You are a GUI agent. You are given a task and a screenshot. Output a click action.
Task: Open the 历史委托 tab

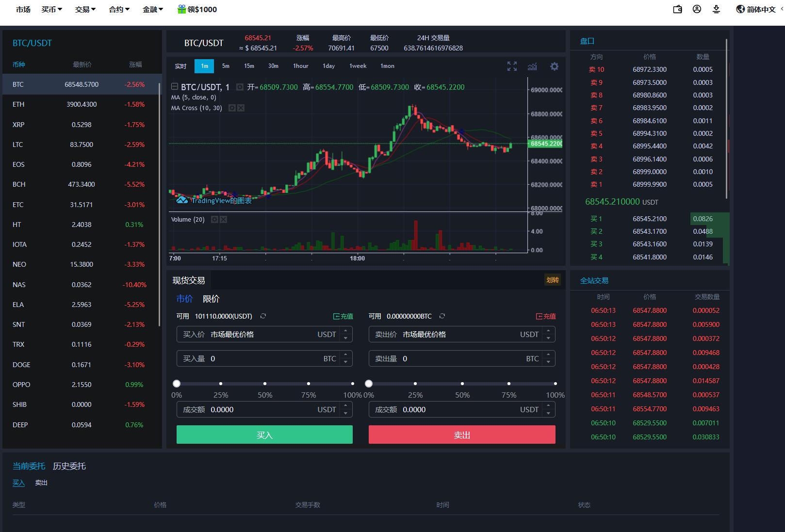pos(69,466)
